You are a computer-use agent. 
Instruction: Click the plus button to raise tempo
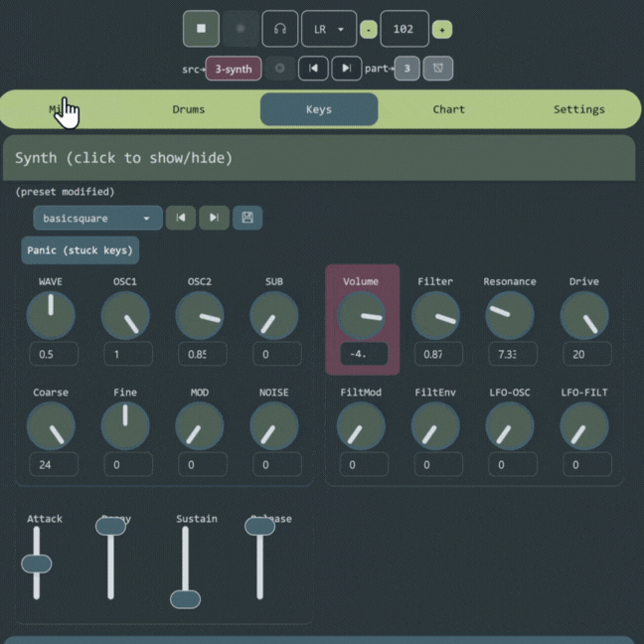click(442, 30)
